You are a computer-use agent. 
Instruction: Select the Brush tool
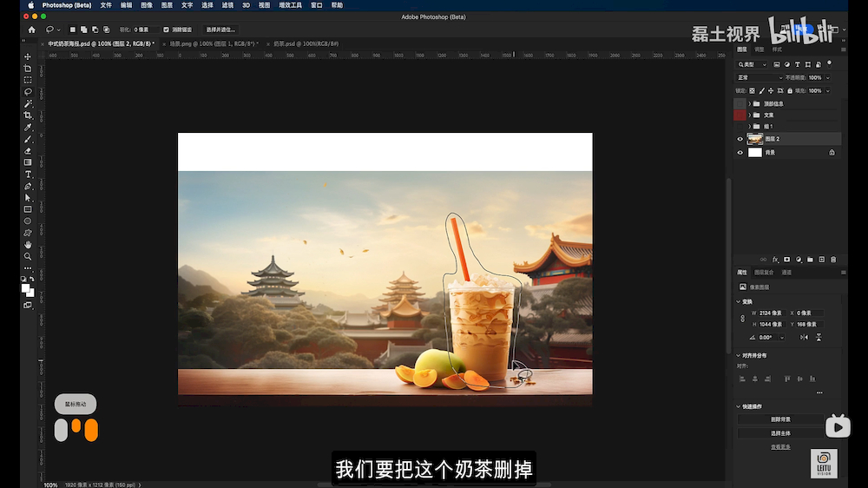click(x=28, y=139)
